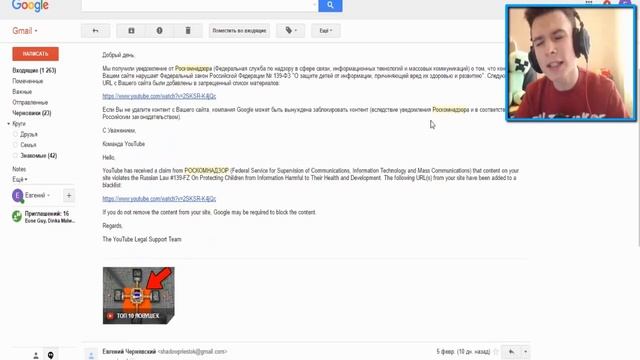The width and height of the screenshot is (640, 360).
Task: Open the Важные folder
Action: click(22, 92)
